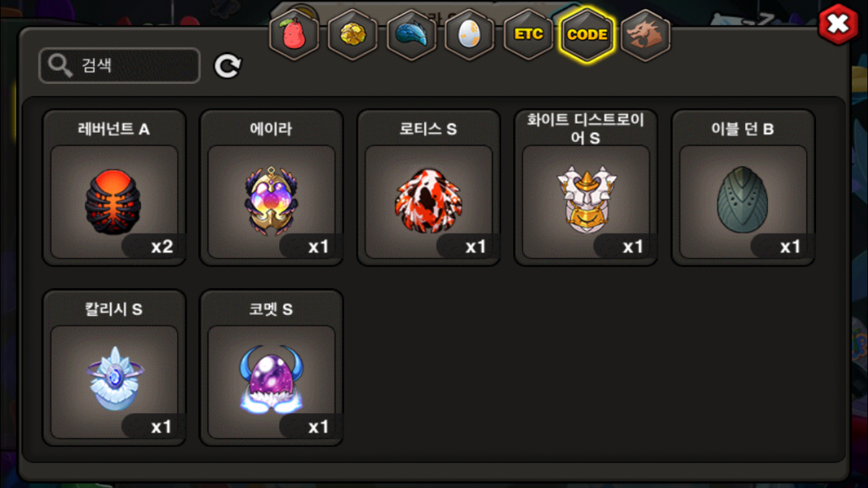Click the magnifying glass search icon

(61, 66)
